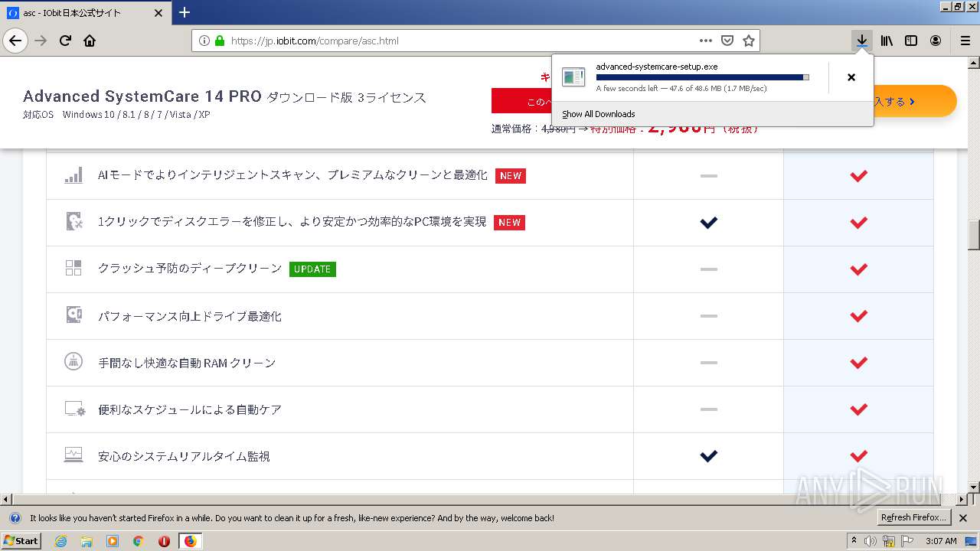Viewport: 980px width, 551px height.
Task: Click horizontal scrollbar right arrow
Action: pyautogui.click(x=962, y=499)
